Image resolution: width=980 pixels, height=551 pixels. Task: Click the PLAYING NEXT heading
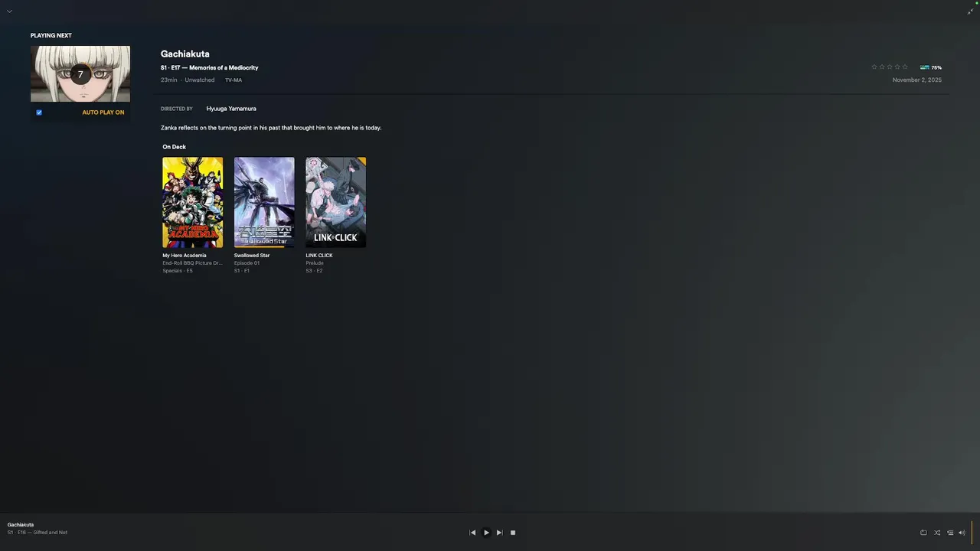51,36
